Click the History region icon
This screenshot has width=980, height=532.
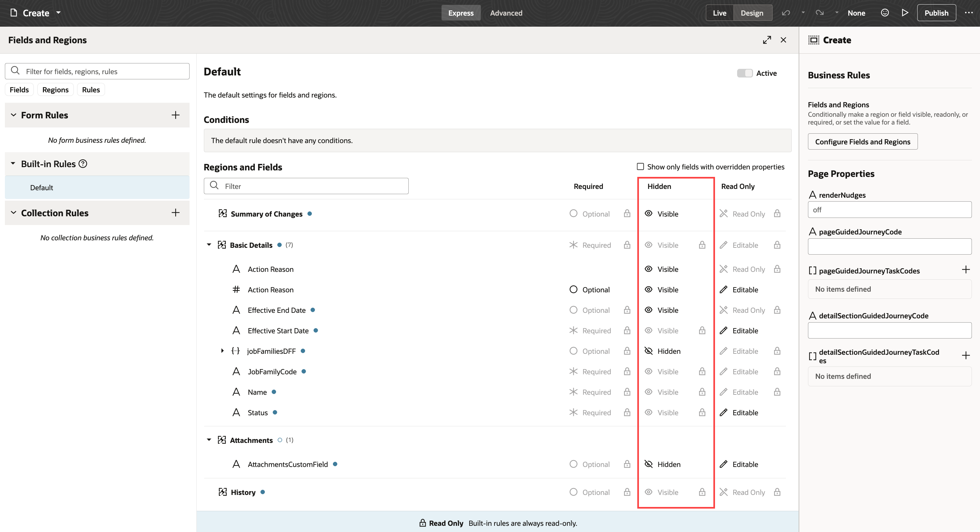pos(222,492)
